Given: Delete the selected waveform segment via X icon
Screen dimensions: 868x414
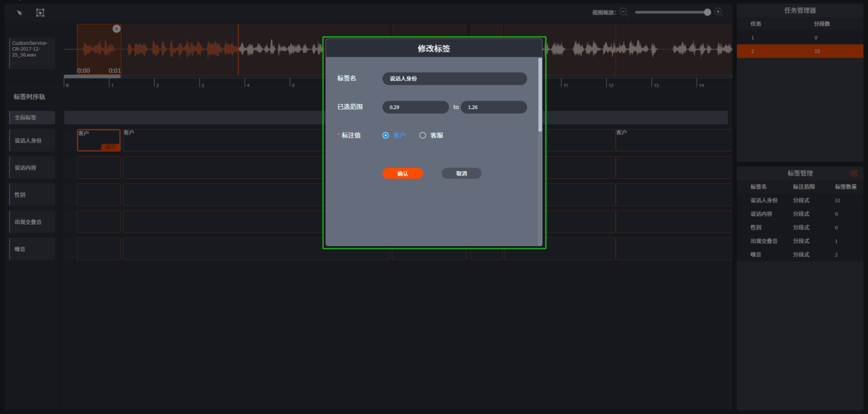Looking at the screenshot, I should point(117,28).
